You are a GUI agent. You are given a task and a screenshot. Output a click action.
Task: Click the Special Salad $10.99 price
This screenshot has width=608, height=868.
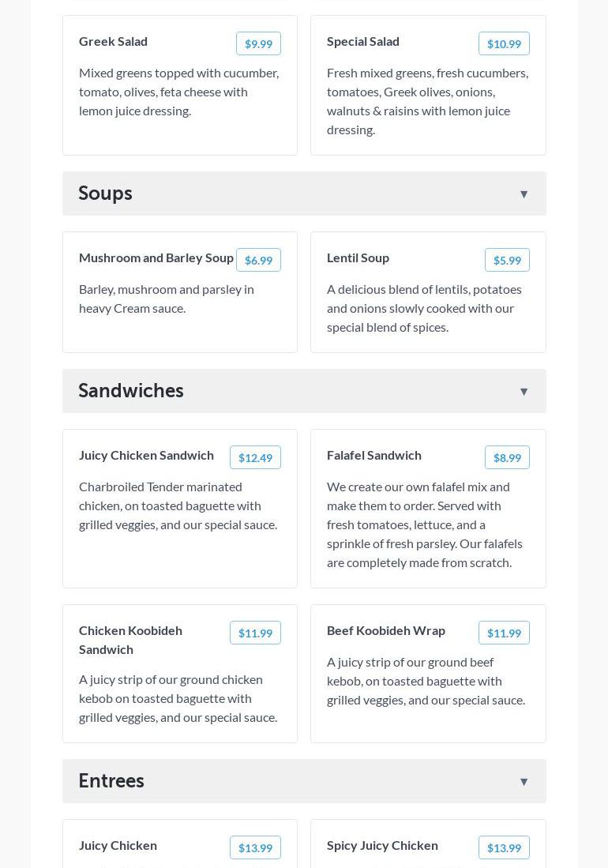point(504,44)
